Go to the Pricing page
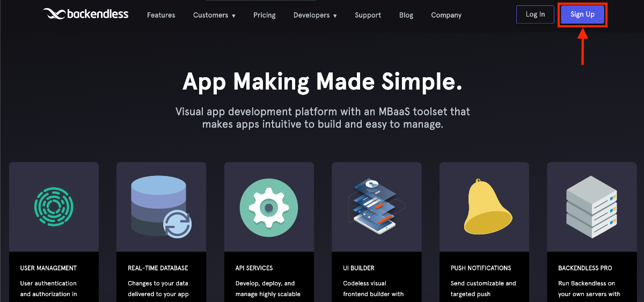 click(265, 15)
